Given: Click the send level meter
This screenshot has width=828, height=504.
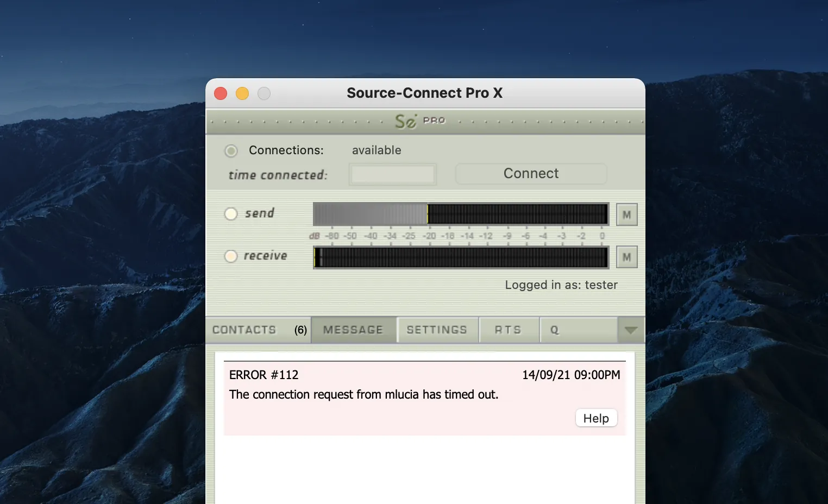Looking at the screenshot, I should click(461, 214).
